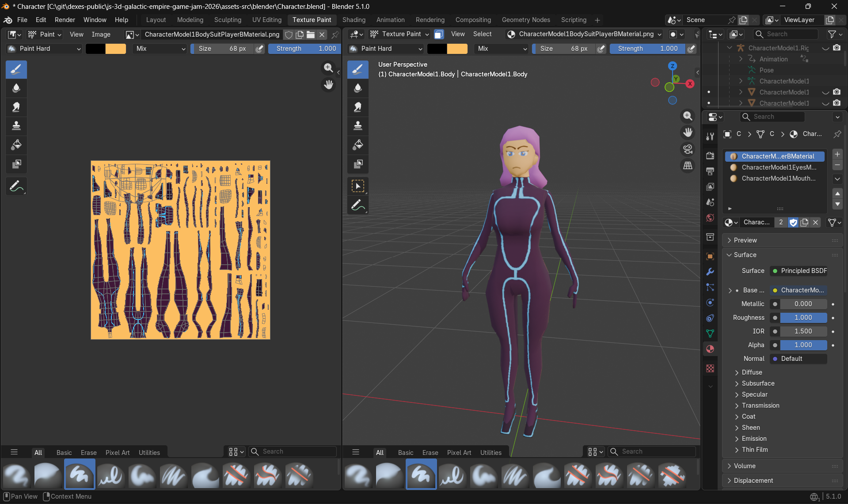Open the Render Properties tab
Image resolution: width=848 pixels, height=504 pixels.
coord(710,156)
